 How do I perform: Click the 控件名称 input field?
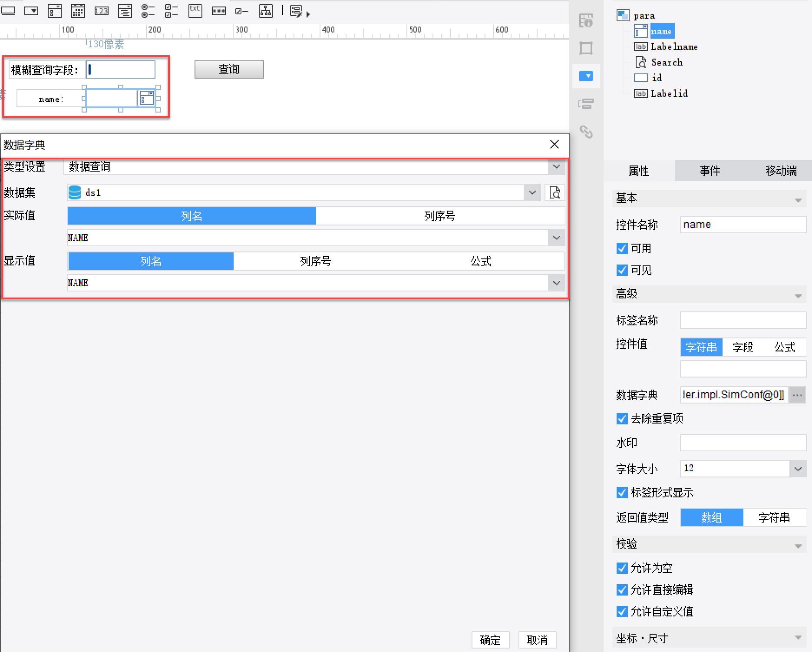point(743,225)
